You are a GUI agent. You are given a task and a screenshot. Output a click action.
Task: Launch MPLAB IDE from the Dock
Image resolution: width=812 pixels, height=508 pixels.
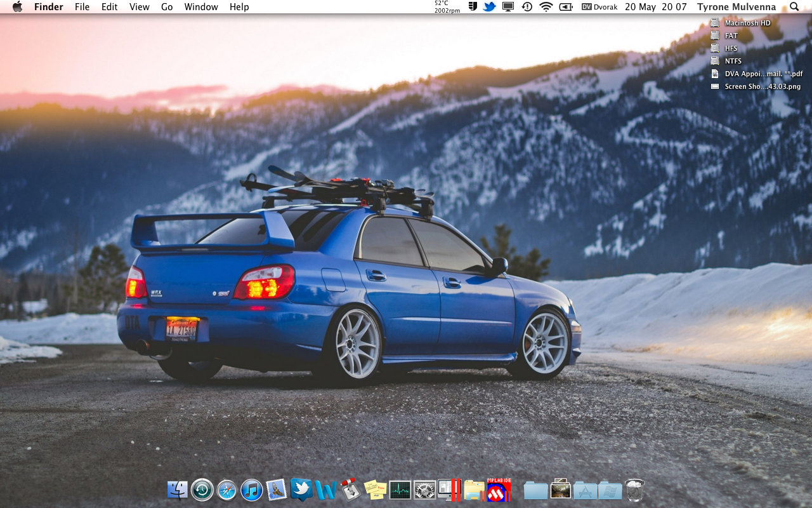pos(499,490)
